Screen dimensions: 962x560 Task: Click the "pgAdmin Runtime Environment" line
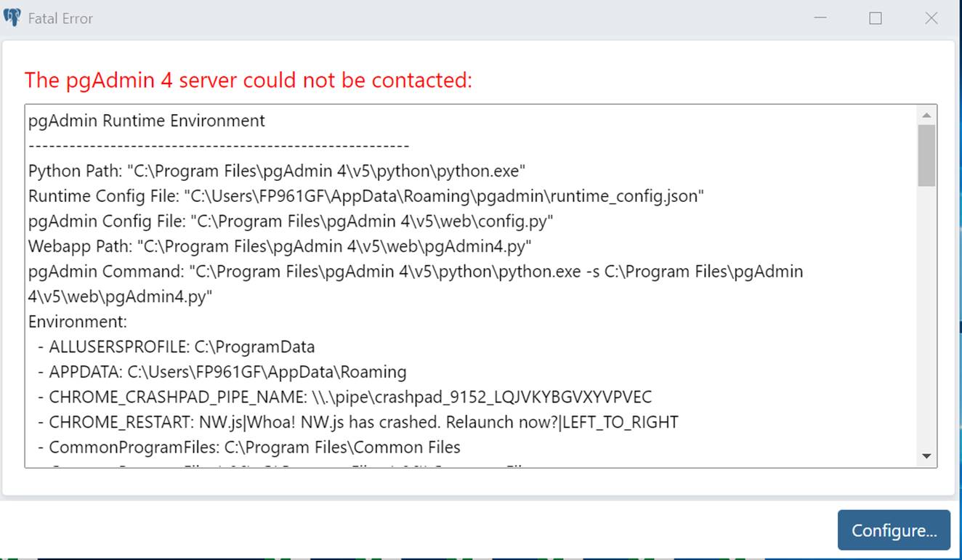coord(147,121)
